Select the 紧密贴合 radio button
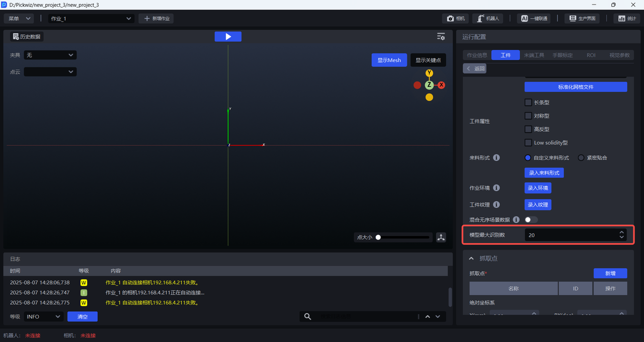 (x=581, y=158)
